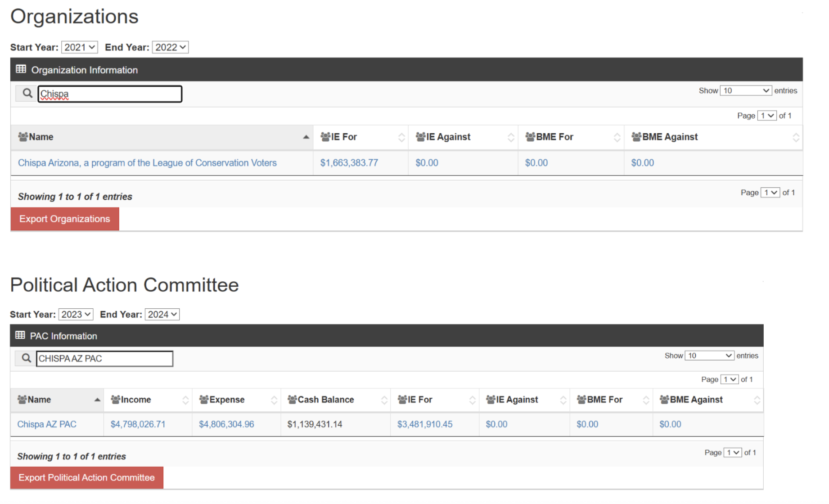
Task: Click the search magnifier beside CHISPA AZ PAC field
Action: (x=26, y=358)
